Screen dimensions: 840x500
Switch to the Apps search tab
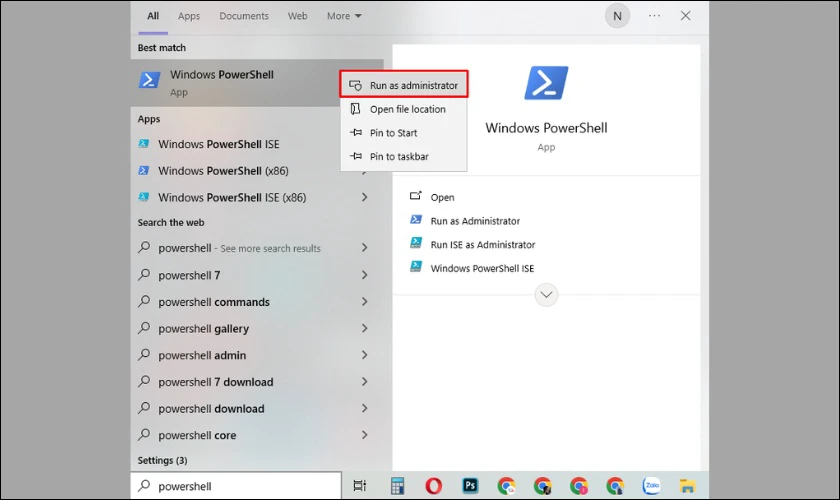189,16
